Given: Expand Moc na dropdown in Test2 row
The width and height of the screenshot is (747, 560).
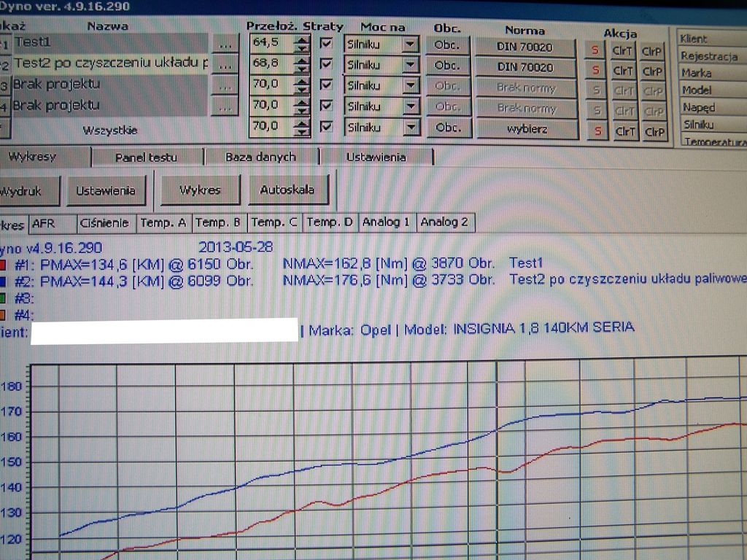Looking at the screenshot, I should [x=411, y=65].
